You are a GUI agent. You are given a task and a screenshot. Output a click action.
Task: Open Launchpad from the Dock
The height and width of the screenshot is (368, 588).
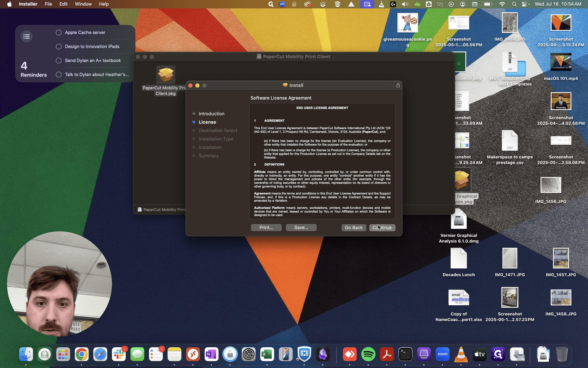tap(63, 354)
